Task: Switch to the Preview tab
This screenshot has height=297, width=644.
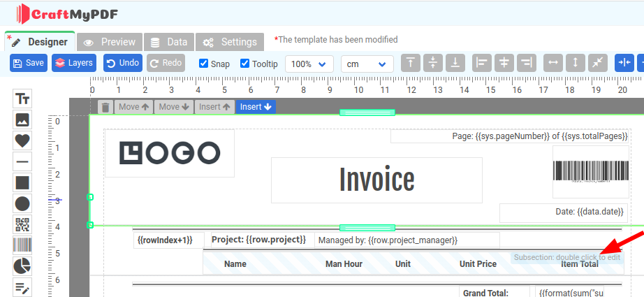Action: tap(109, 42)
